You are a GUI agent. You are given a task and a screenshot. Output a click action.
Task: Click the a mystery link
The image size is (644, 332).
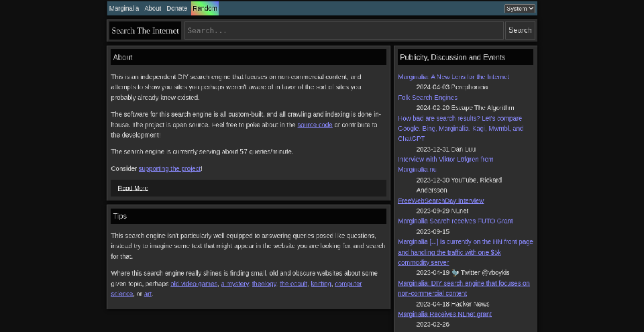[x=235, y=284]
